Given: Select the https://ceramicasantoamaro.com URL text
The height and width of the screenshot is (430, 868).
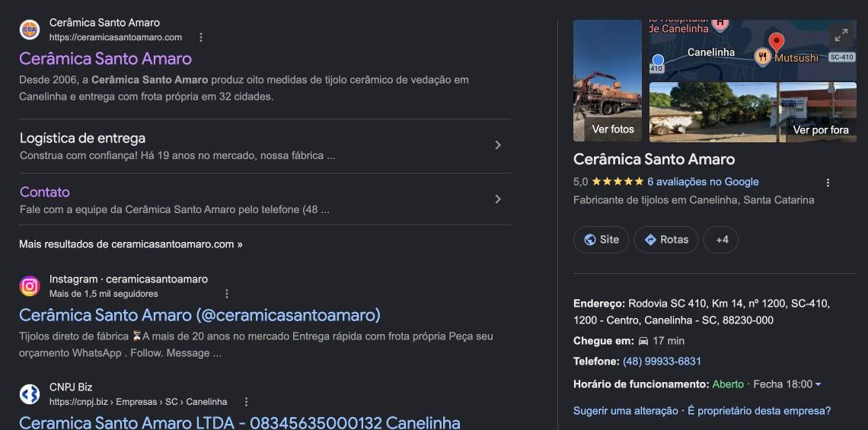Looking at the screenshot, I should coord(116,37).
